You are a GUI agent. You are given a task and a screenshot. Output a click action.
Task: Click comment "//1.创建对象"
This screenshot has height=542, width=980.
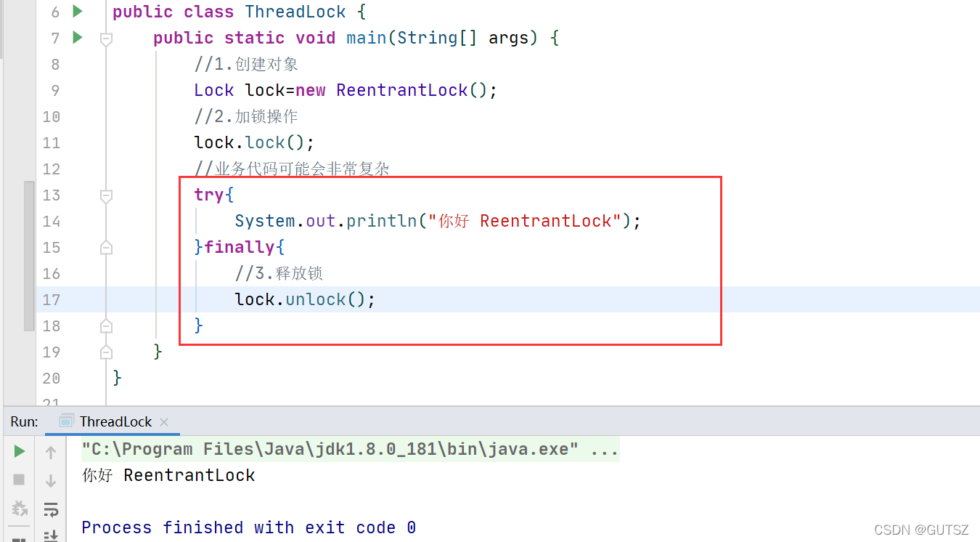point(246,64)
